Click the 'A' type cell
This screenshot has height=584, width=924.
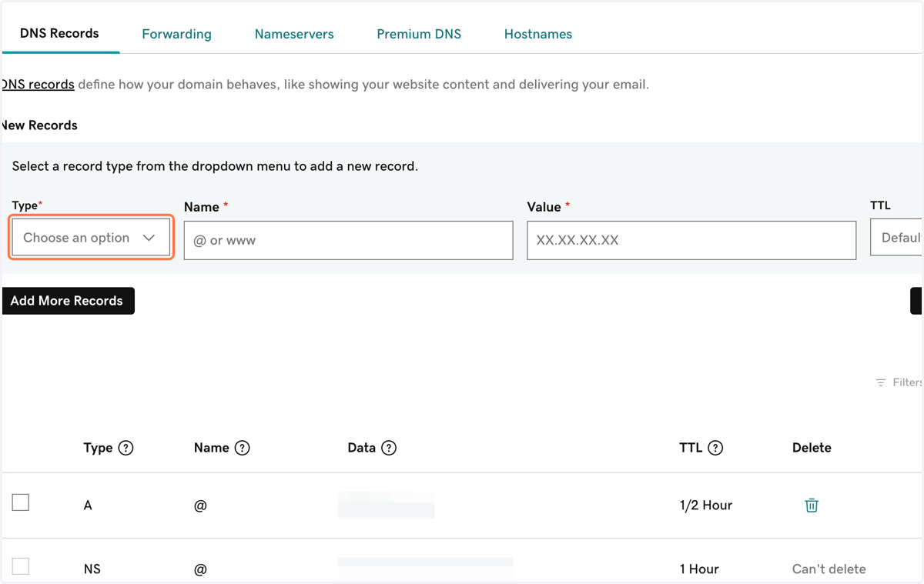[x=88, y=506]
